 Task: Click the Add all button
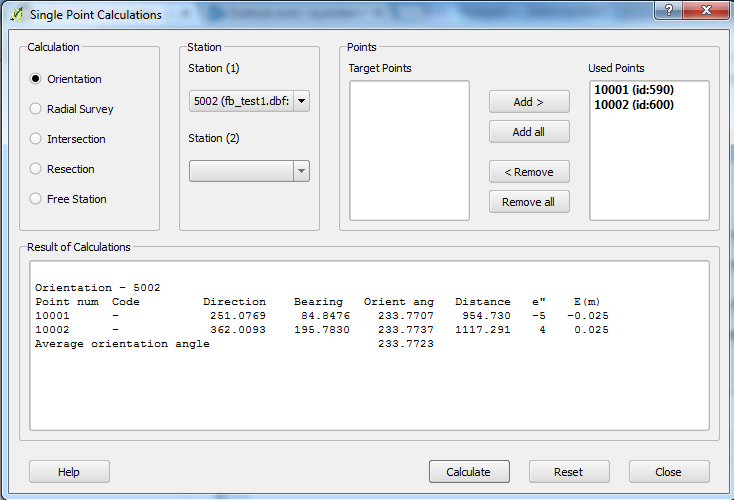tap(529, 132)
